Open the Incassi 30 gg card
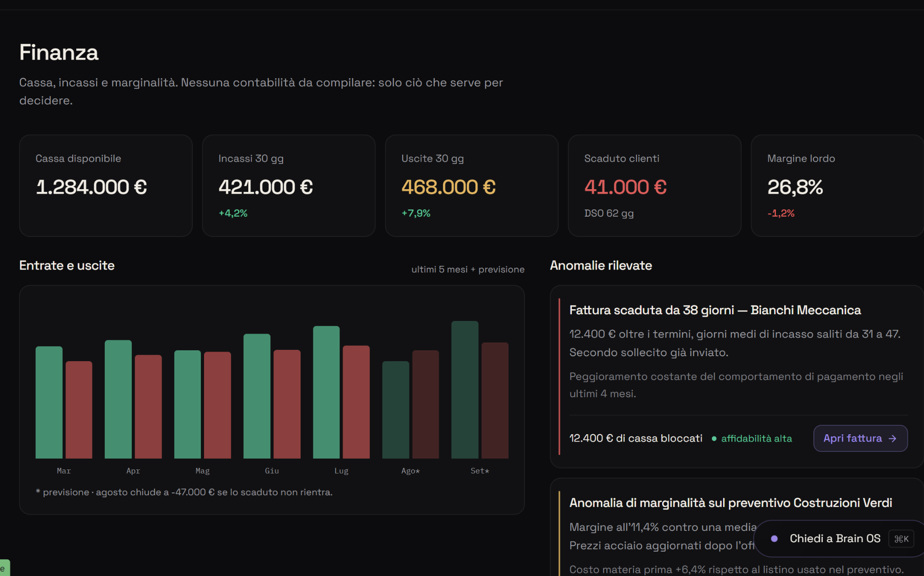This screenshot has height=576, width=924. tap(288, 186)
